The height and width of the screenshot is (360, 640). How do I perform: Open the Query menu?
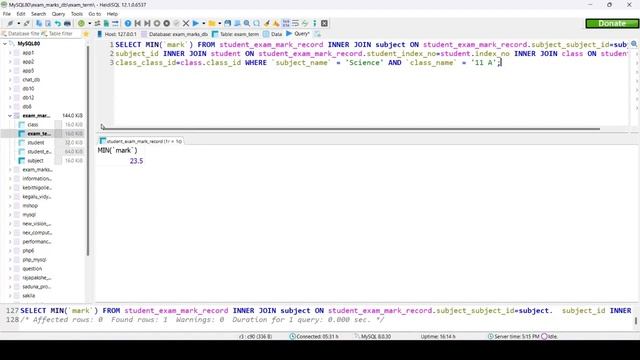coord(58,14)
